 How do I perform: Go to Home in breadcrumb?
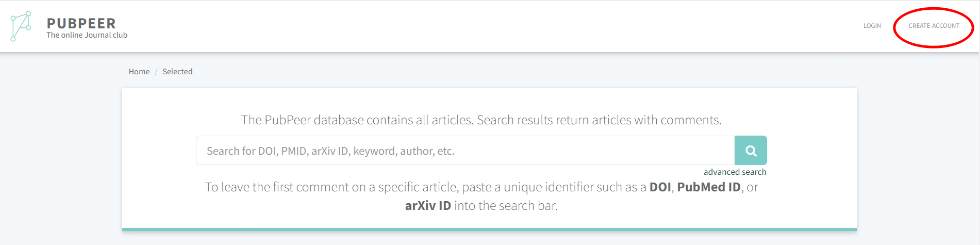[x=139, y=72]
